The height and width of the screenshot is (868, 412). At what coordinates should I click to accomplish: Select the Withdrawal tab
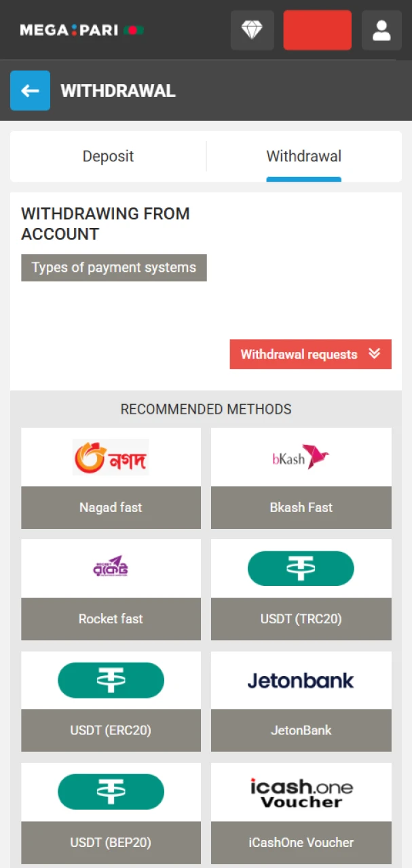point(303,156)
